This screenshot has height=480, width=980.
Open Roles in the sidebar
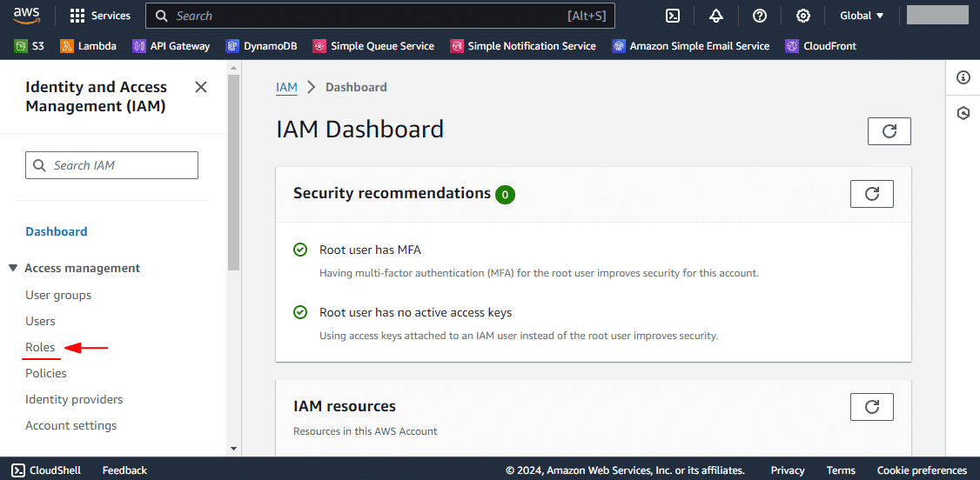[40, 347]
